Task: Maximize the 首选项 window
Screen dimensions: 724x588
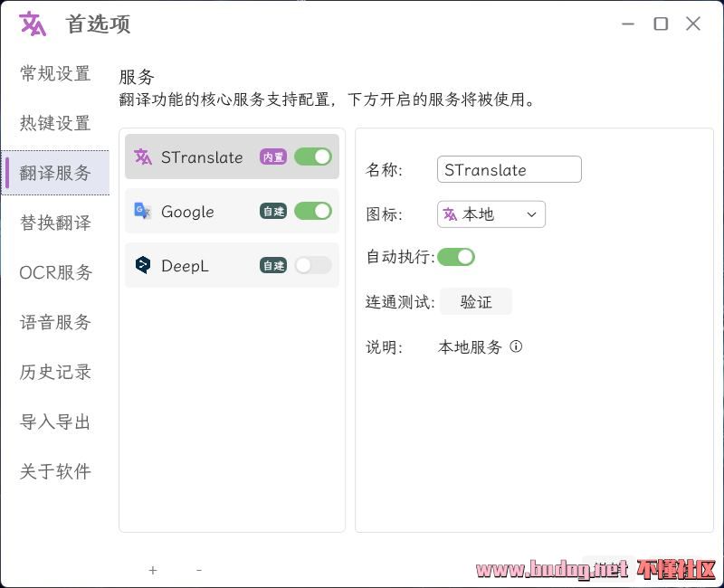Action: point(661,24)
